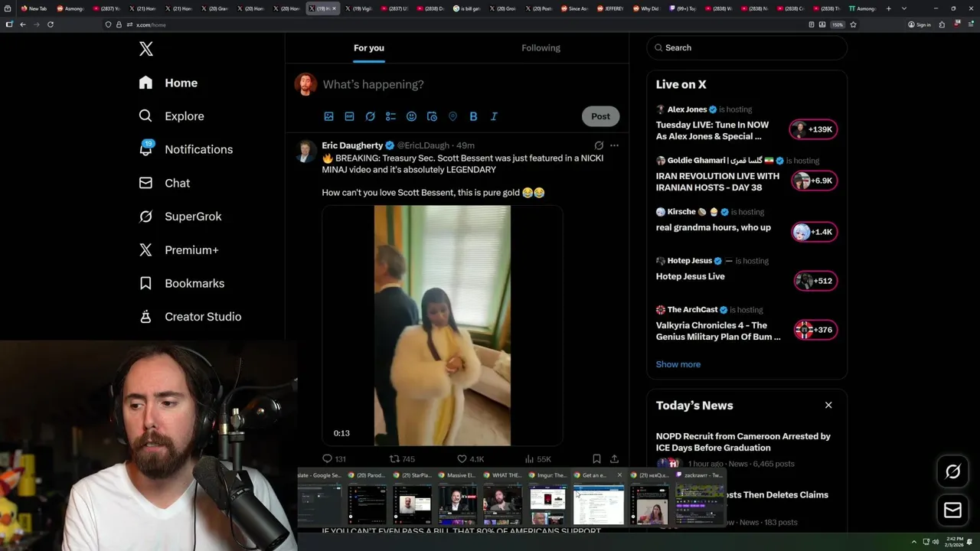This screenshot has width=980, height=551.
Task: Join Alex Jones live +139K listeners
Action: point(814,129)
